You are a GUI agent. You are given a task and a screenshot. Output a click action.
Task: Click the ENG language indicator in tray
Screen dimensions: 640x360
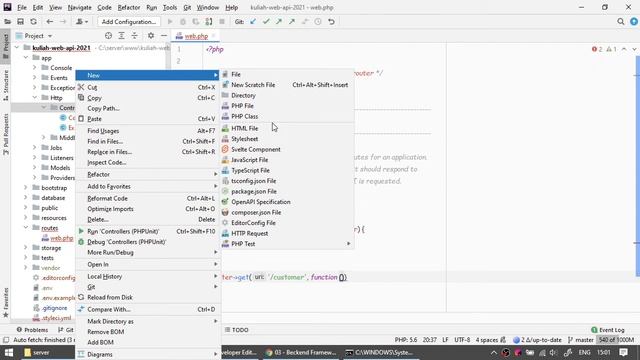pos(584,352)
